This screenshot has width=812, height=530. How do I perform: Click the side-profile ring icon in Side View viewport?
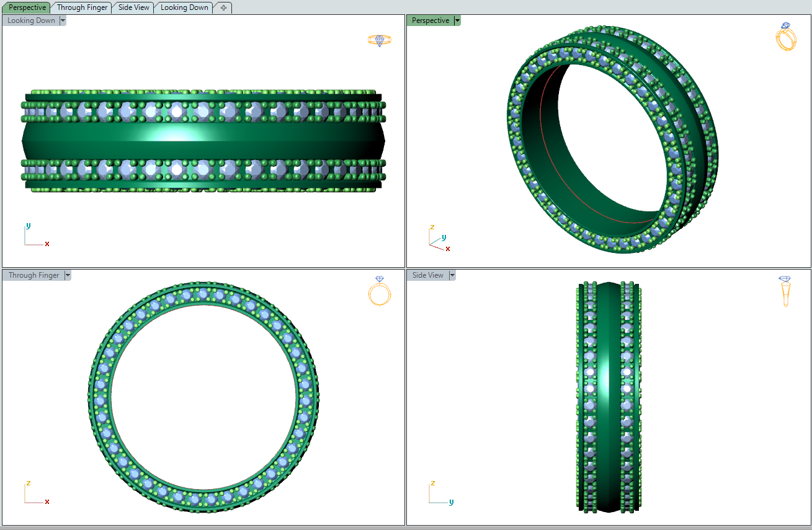[x=785, y=291]
